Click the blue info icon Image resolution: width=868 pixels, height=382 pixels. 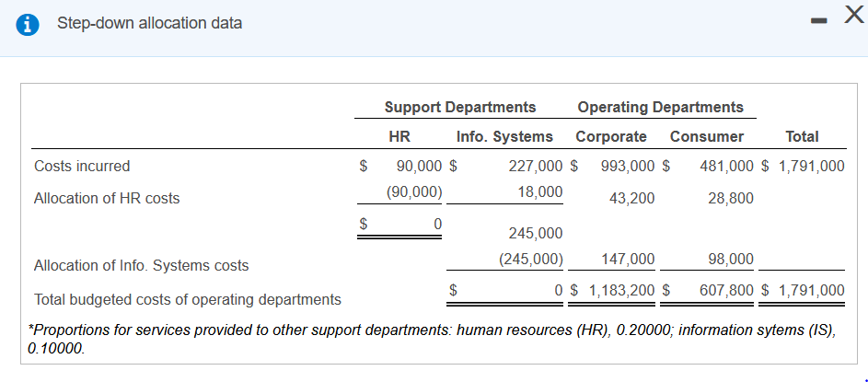click(27, 24)
